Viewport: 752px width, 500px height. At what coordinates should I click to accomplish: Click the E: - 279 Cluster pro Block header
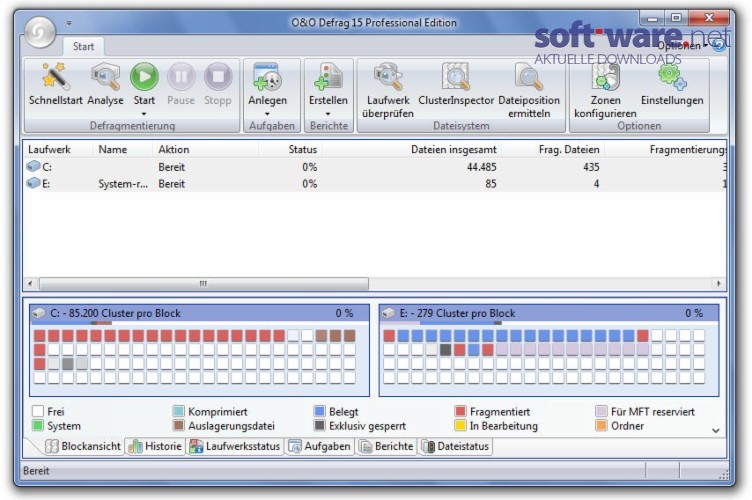tap(549, 314)
